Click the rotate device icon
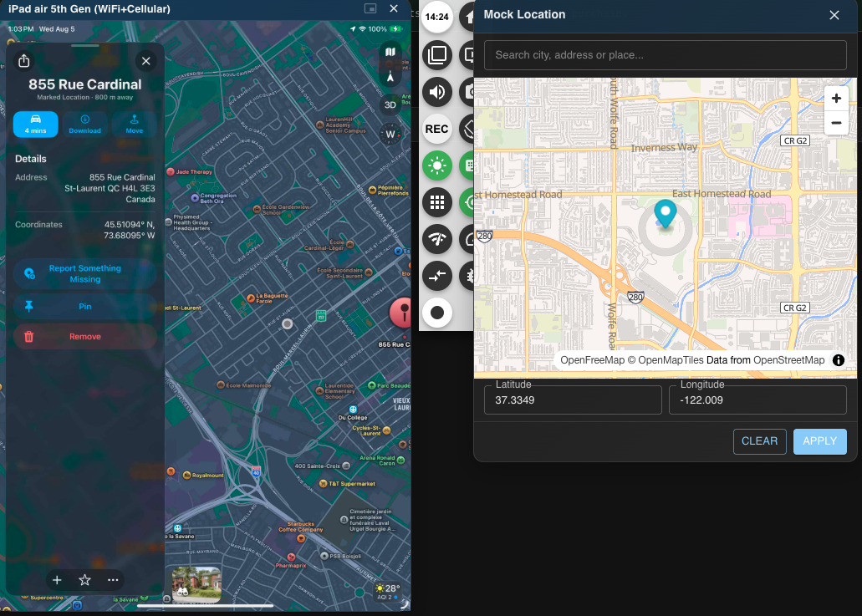 click(x=468, y=130)
